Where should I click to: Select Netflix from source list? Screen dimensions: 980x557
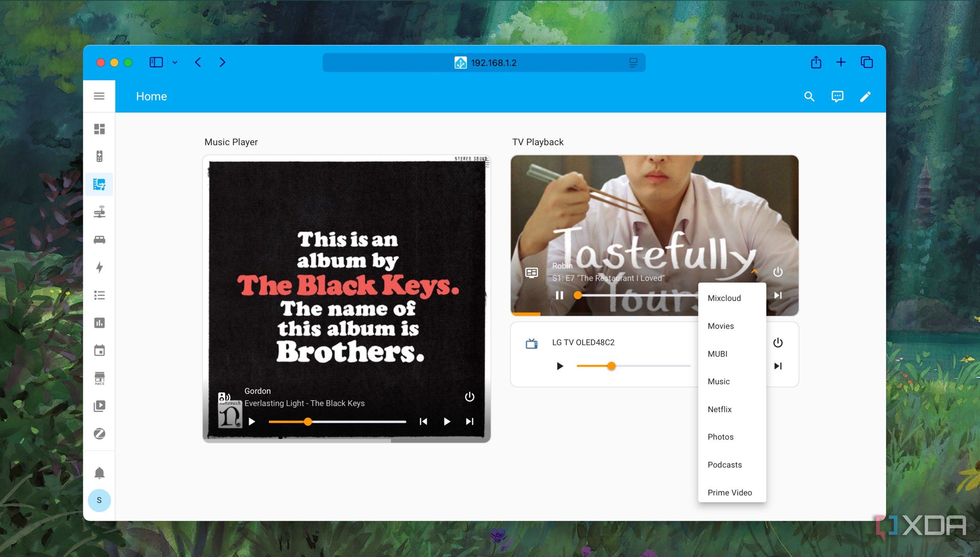(732, 409)
